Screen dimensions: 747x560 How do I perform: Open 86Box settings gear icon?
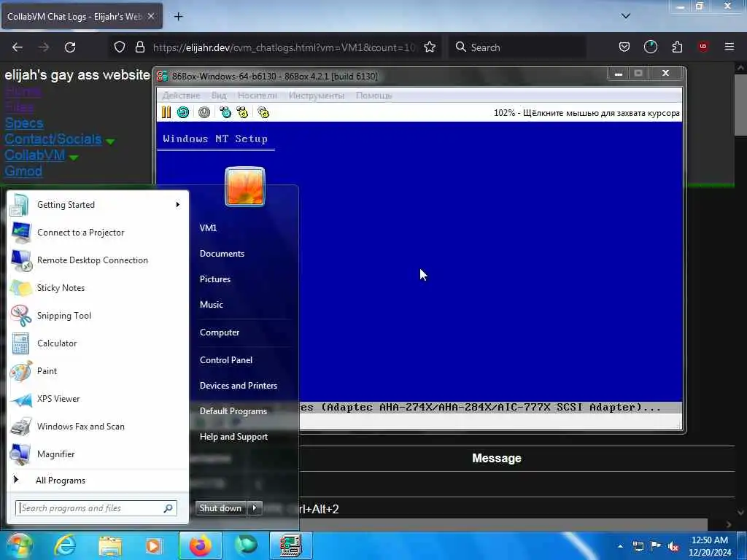tap(263, 112)
